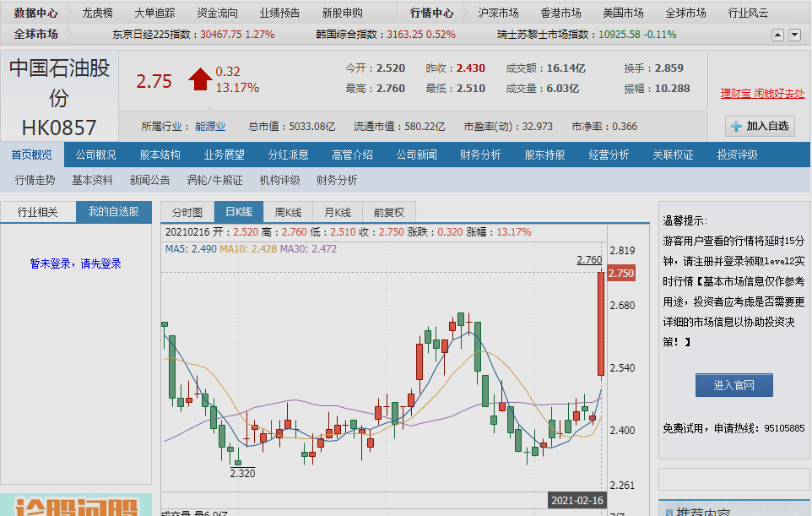Click the ticker scroll-up arrow button
812x516 pixels.
[x=777, y=35]
